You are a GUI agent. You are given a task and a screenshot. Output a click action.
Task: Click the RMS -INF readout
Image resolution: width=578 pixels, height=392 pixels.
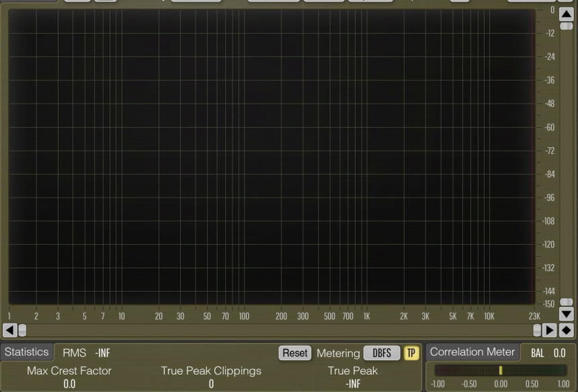click(87, 353)
